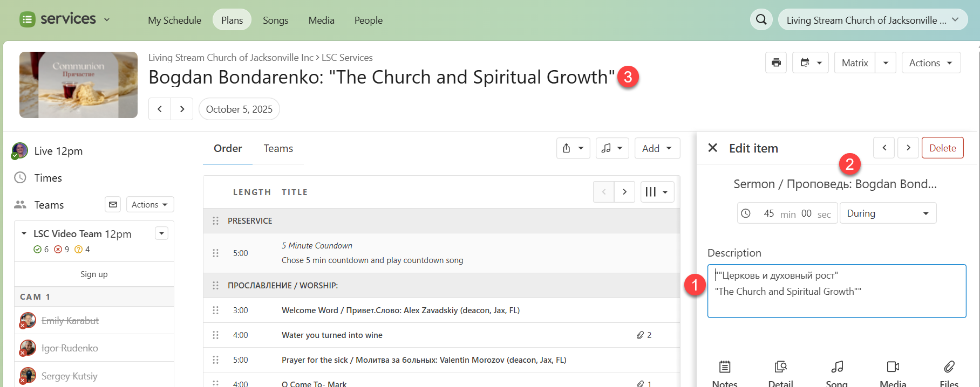Open the column layout dropdown
The height and width of the screenshot is (387, 980).
[x=657, y=192]
